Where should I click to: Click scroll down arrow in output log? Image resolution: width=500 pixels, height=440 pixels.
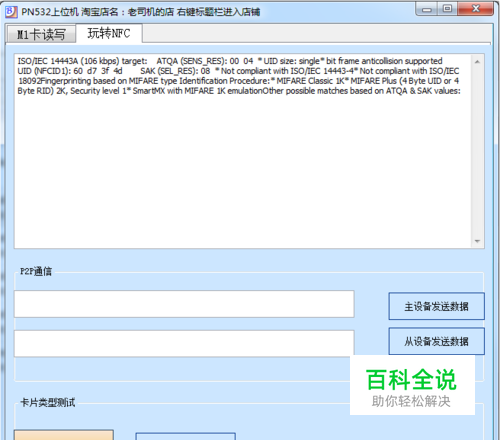[x=477, y=241]
